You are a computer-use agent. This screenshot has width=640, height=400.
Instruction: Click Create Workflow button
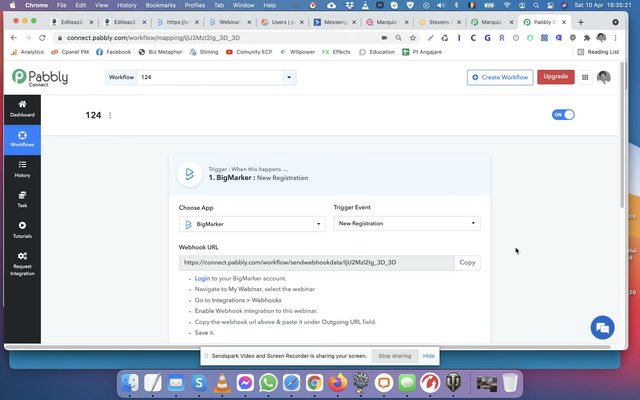click(500, 77)
